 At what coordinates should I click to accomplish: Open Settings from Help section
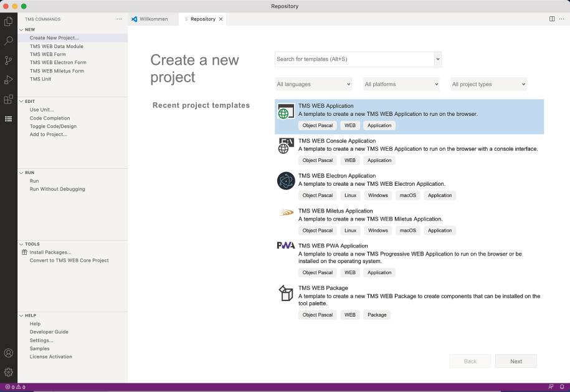pos(42,340)
